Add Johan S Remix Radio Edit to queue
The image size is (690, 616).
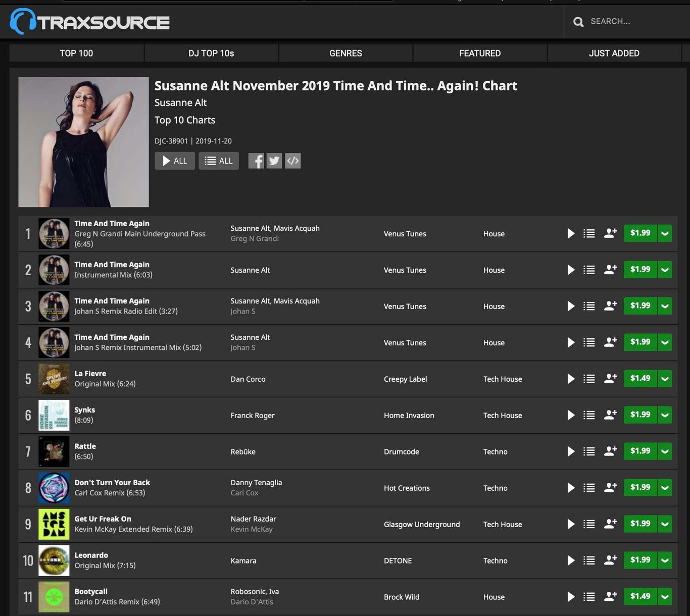589,306
